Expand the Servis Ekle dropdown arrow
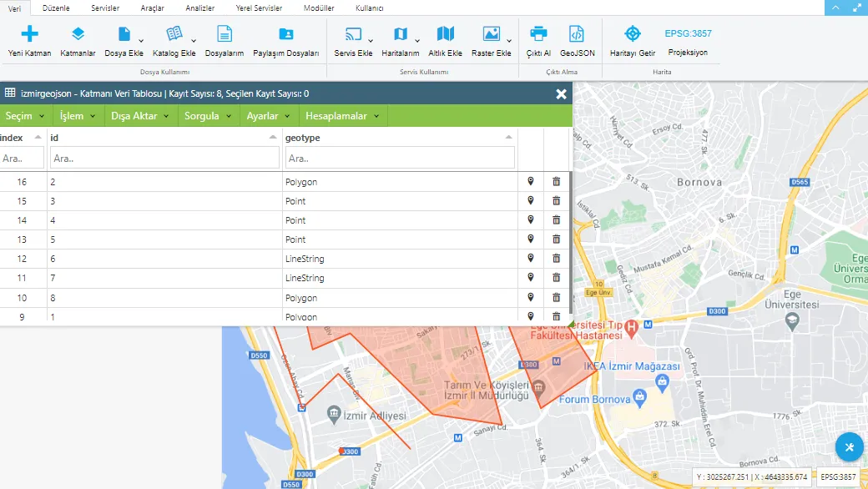 pos(371,41)
